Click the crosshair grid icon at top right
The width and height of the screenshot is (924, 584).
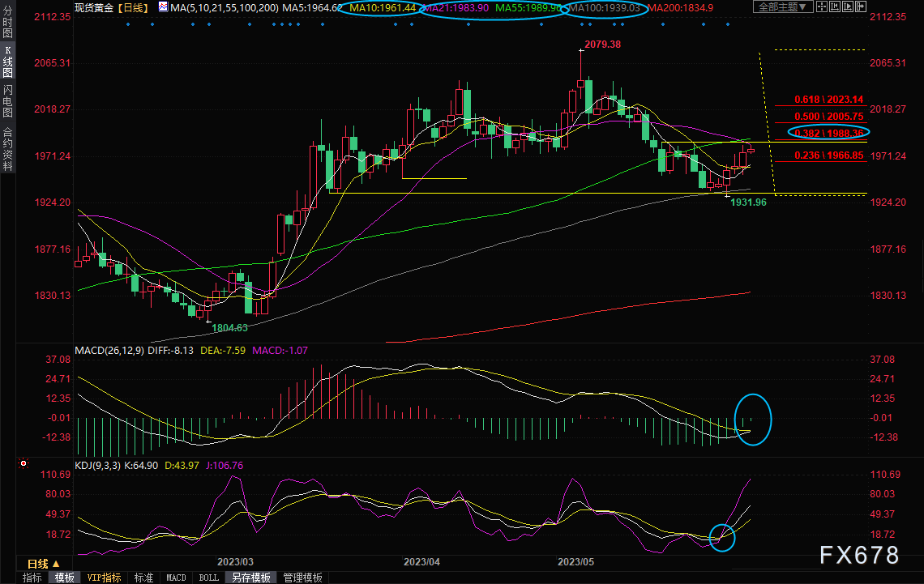(823, 7)
